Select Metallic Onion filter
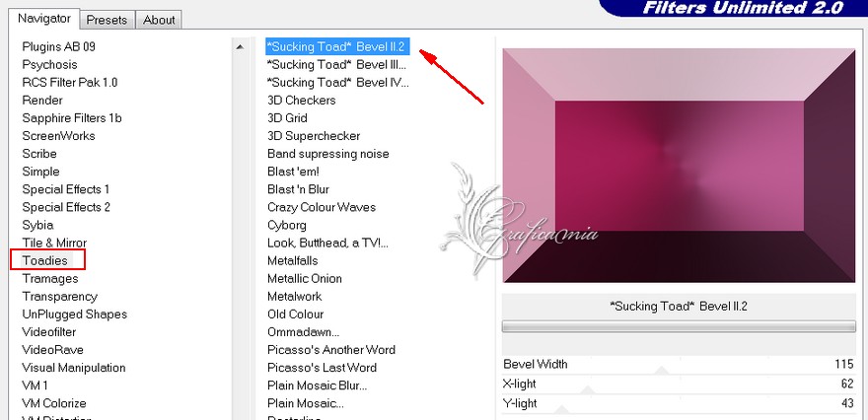This screenshot has height=420, width=868. 305,278
